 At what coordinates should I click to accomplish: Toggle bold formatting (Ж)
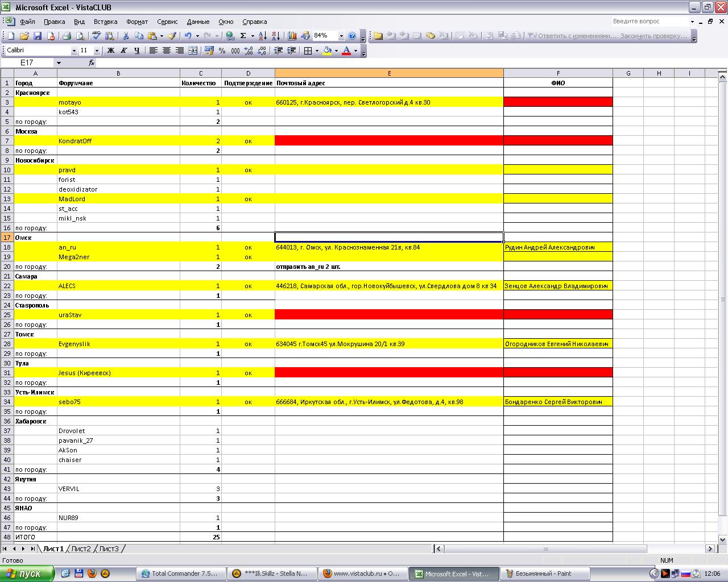[111, 51]
